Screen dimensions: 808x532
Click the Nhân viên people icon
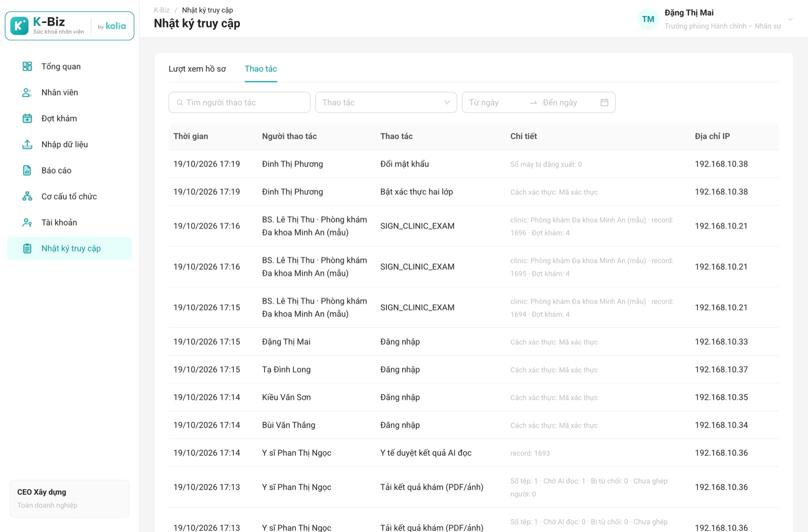click(27, 92)
